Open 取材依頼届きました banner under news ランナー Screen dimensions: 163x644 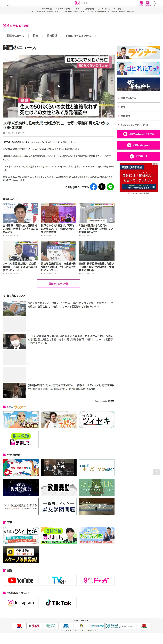tap(21, 439)
